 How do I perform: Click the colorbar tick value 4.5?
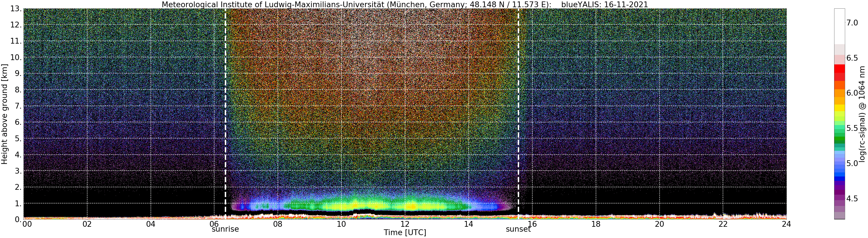point(852,199)
